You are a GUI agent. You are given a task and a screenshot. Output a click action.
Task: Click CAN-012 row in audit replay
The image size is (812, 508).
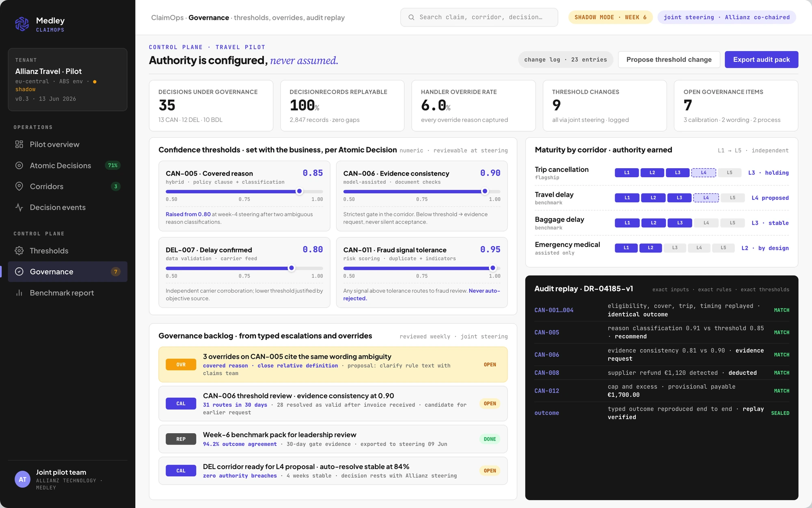pos(662,391)
